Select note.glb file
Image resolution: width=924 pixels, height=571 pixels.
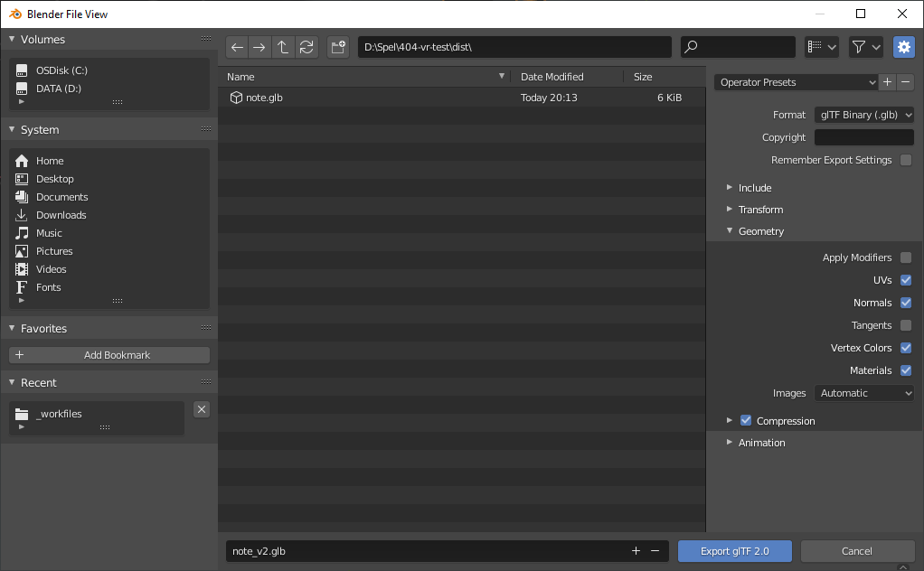pos(462,98)
